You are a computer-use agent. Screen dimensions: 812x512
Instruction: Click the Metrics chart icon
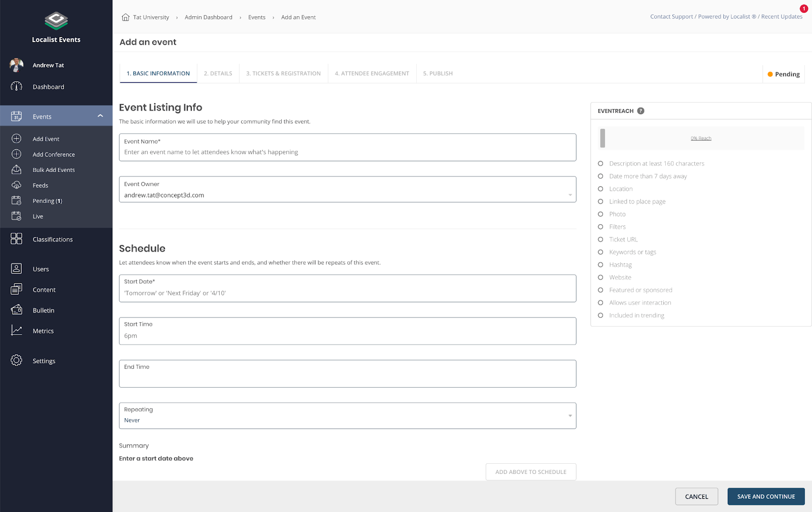tap(16, 330)
